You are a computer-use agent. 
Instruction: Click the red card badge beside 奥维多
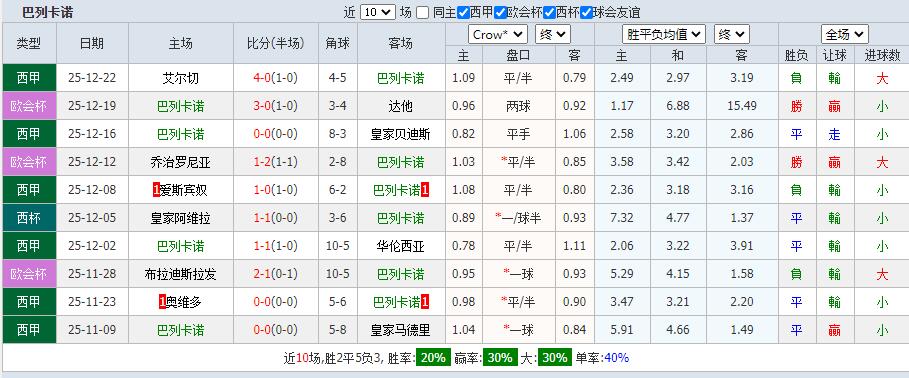162,301
